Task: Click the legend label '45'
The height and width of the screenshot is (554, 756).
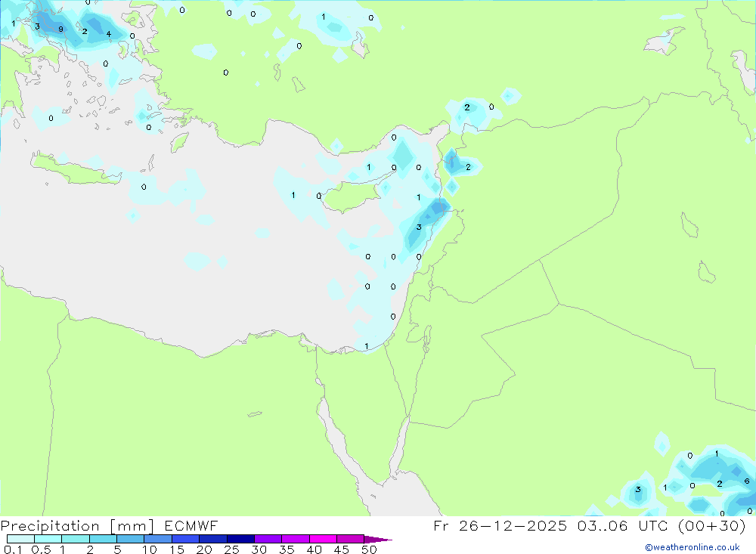Action: (x=342, y=549)
